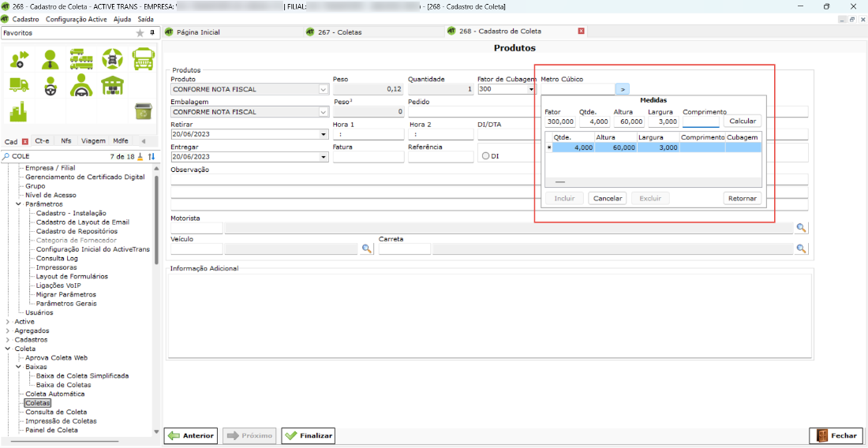
Task: Click the Comprimento input field in Medidas
Action: coord(701,121)
